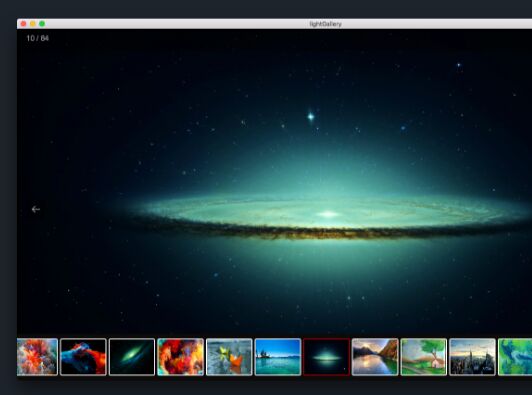Open the orange-red abstract splash thumbnail

37,357
